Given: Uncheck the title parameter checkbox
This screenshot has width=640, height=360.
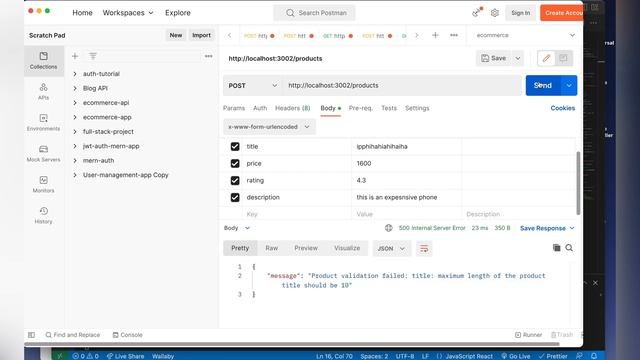Looking at the screenshot, I should (x=235, y=146).
